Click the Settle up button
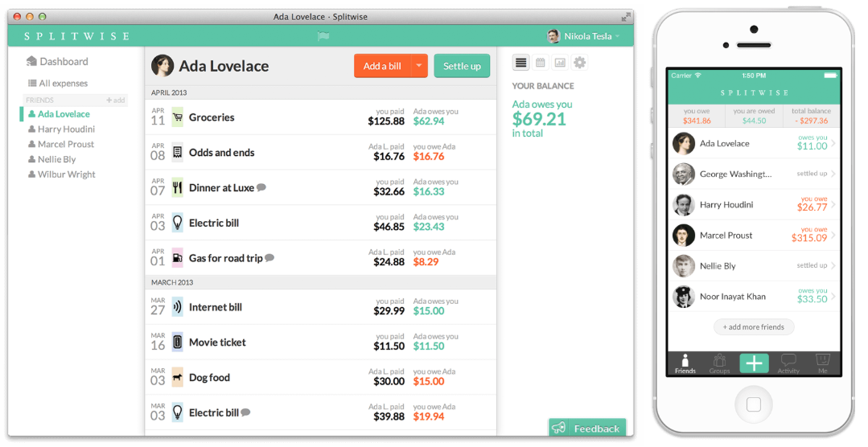The image size is (868, 447). click(462, 66)
